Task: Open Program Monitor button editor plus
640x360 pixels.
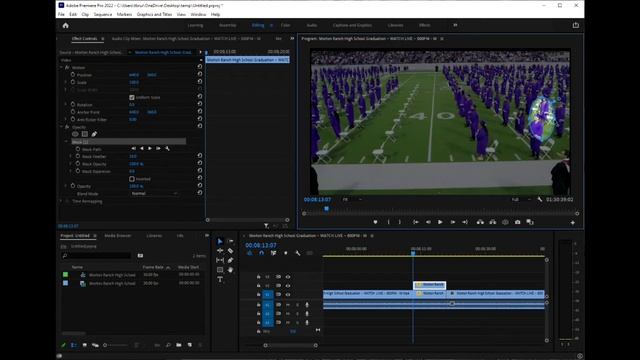Action: [573, 222]
